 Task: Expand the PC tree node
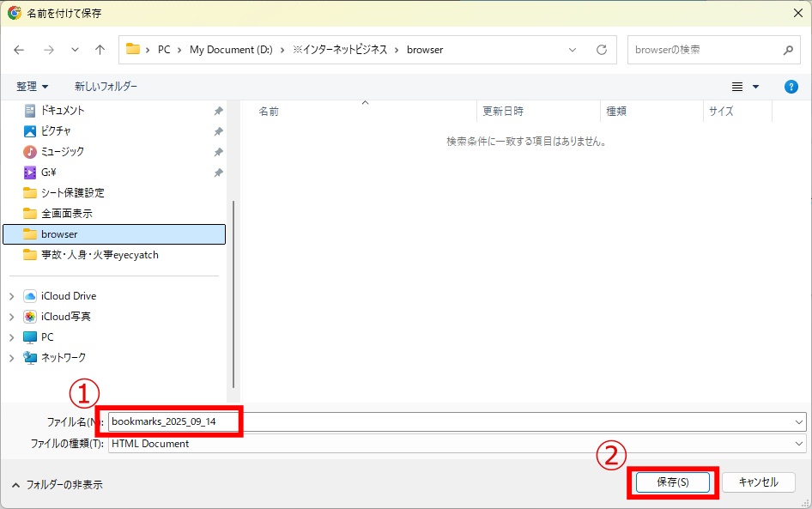click(x=11, y=337)
